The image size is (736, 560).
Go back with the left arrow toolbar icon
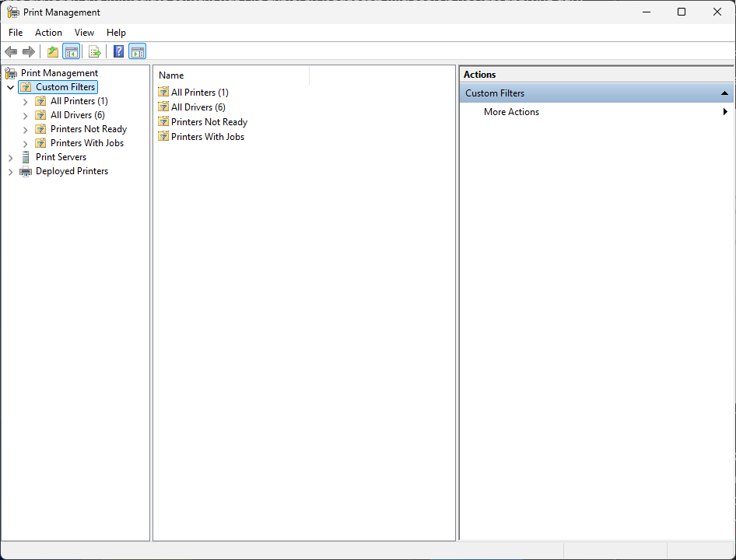tap(11, 51)
